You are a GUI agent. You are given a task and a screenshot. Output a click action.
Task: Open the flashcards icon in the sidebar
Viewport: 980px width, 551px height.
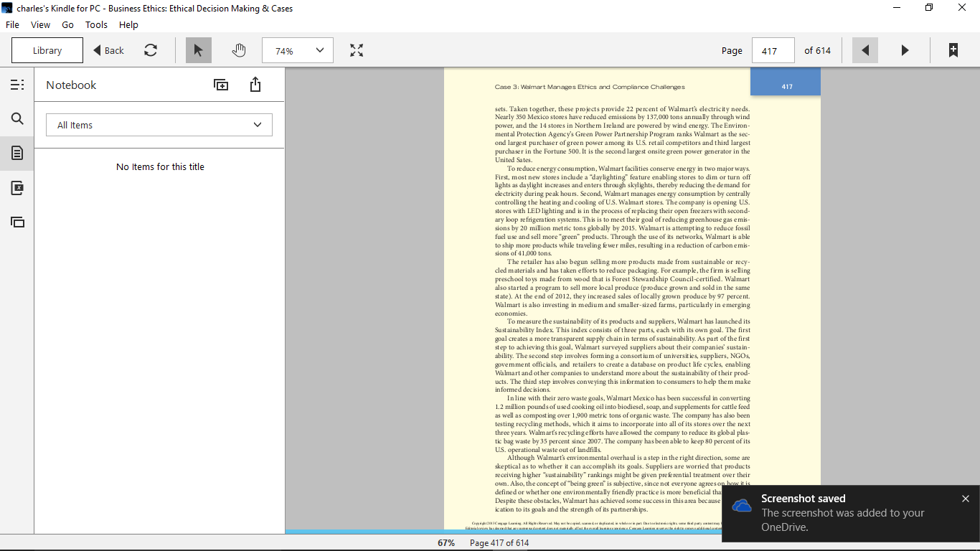[x=17, y=188]
